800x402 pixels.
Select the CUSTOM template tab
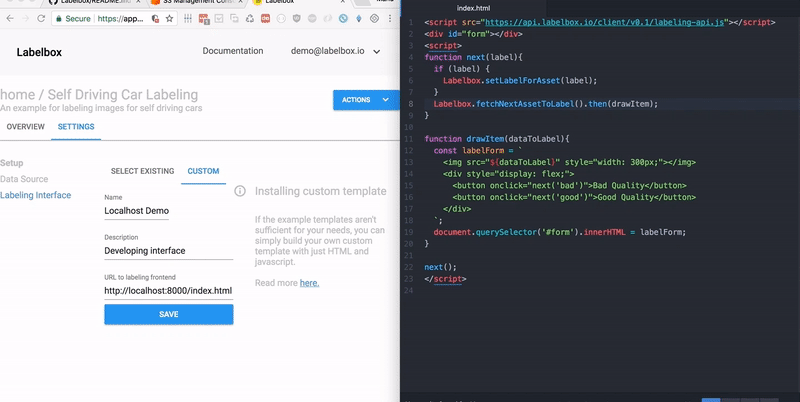click(203, 171)
